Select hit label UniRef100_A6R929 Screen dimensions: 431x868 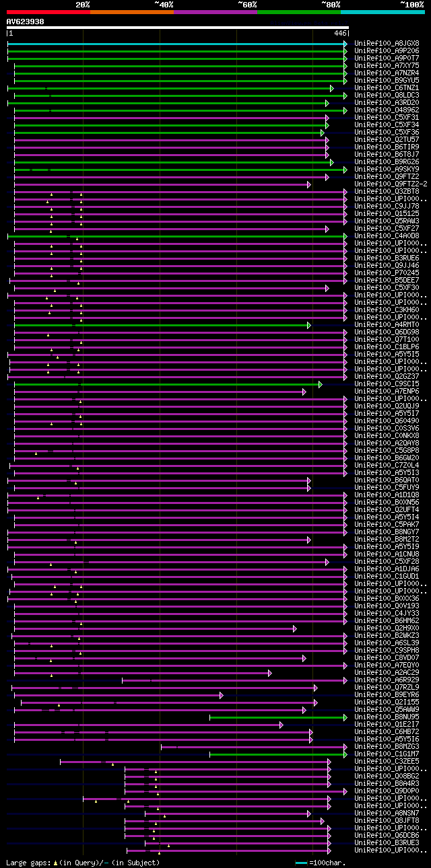(x=387, y=680)
